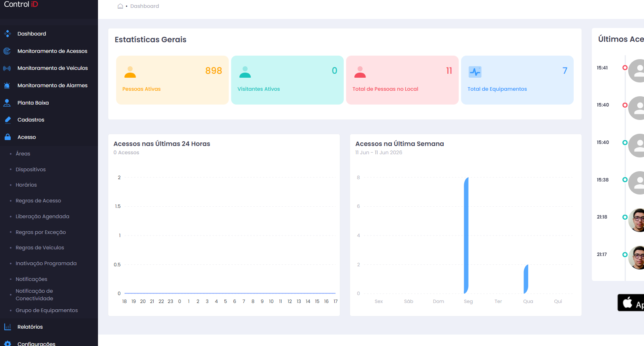Click the Monitoramento de Alarmes siren icon
The image size is (644, 346).
7,85
